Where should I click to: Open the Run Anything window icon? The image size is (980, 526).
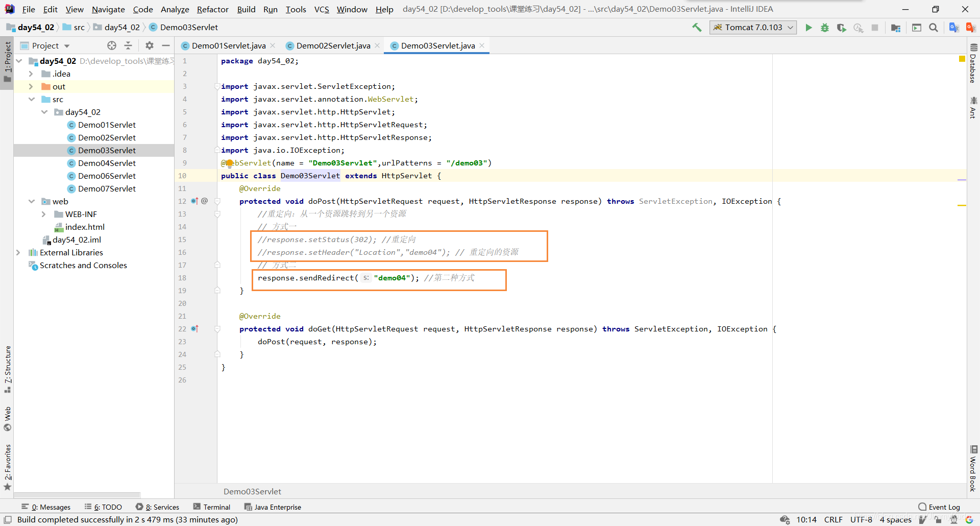coord(917,28)
